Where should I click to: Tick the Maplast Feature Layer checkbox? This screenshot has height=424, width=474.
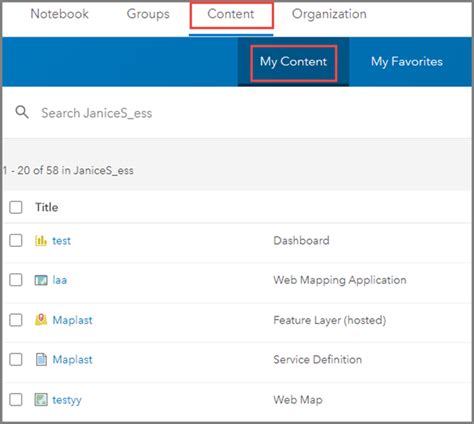pyautogui.click(x=16, y=320)
